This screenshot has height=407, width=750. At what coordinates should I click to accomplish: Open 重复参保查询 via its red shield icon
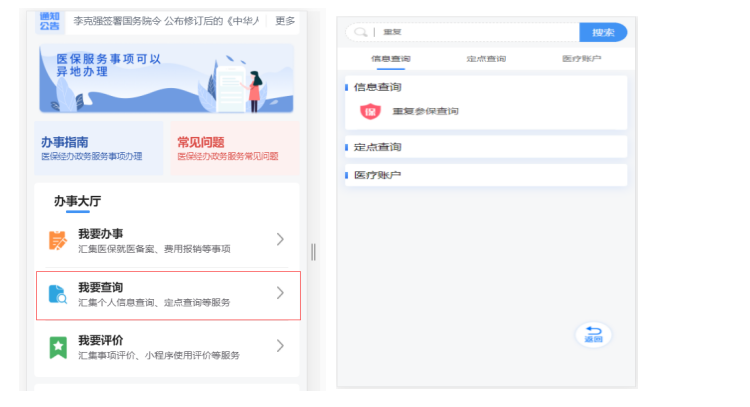click(370, 111)
